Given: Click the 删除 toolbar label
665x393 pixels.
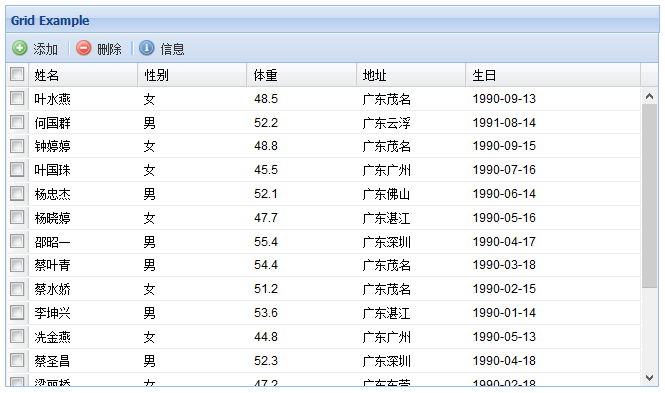Looking at the screenshot, I should 109,49.
